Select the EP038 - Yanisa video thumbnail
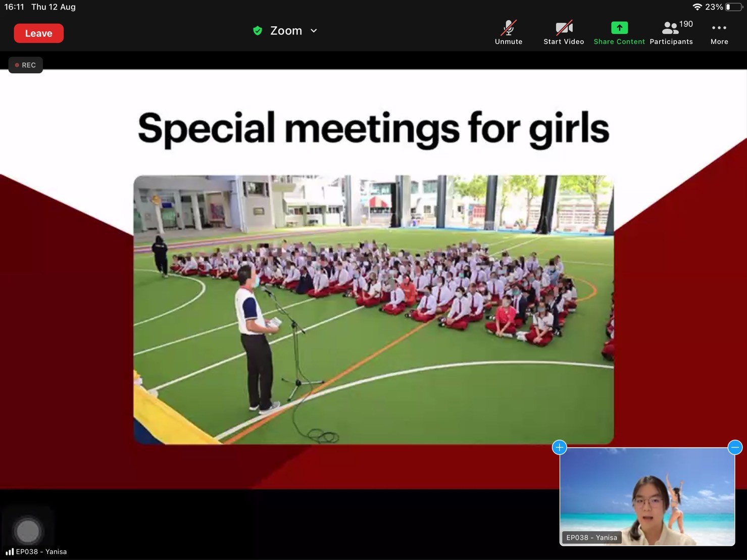 coord(647,496)
